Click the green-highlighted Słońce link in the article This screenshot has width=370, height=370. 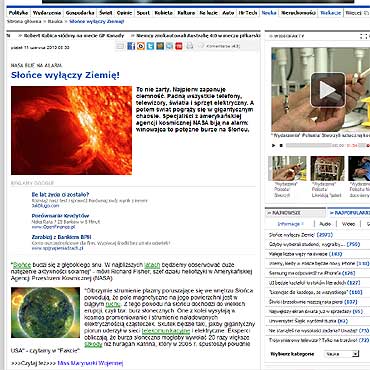(22, 265)
